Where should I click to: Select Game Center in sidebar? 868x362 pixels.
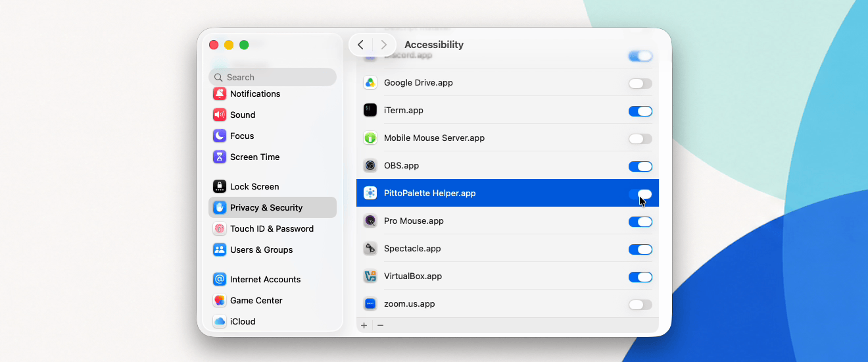tap(272, 300)
